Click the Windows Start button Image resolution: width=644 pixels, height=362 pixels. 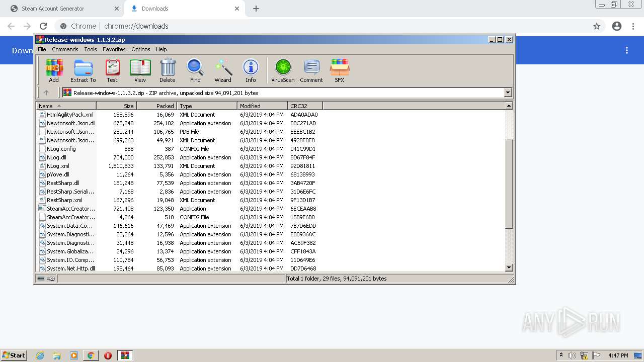tap(14, 355)
